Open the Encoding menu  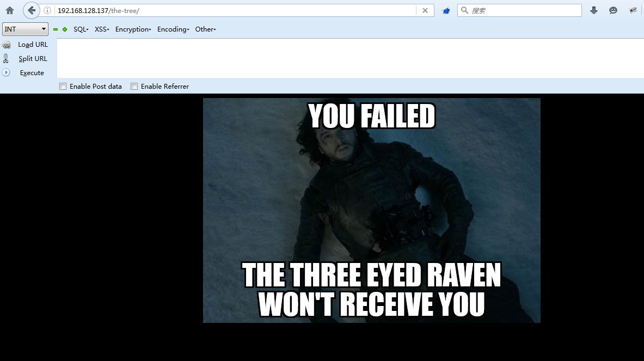(173, 29)
